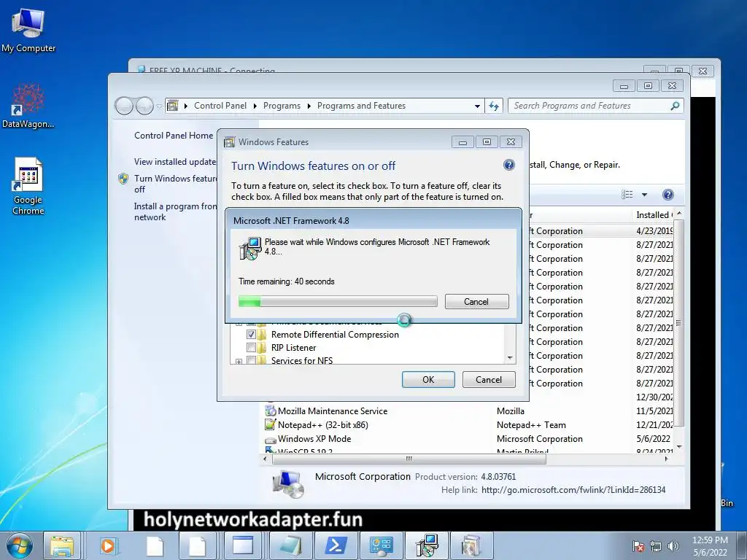Click the Windows Features title bar icon
The image size is (747, 560).
[230, 142]
